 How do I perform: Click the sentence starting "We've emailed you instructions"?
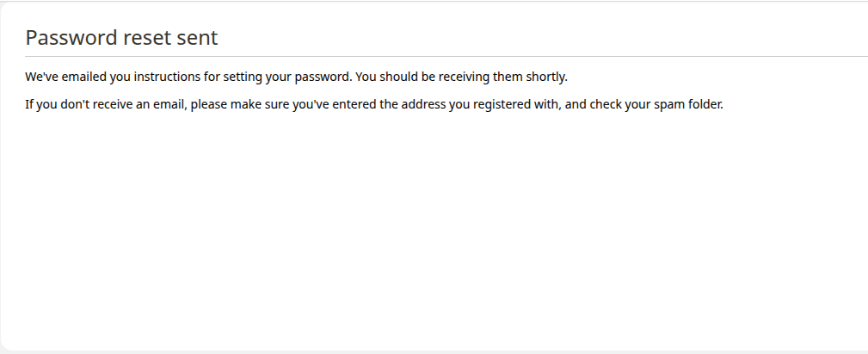[x=188, y=77]
